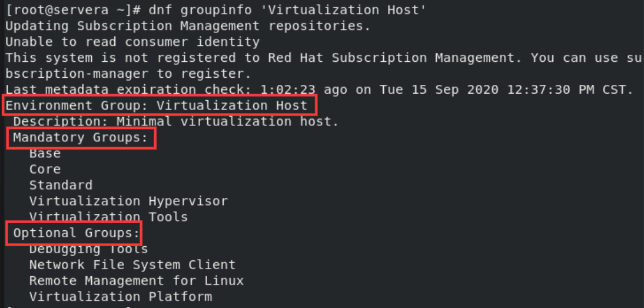
Task: Click 'Remote Management for Linux' entry
Action: tap(137, 281)
